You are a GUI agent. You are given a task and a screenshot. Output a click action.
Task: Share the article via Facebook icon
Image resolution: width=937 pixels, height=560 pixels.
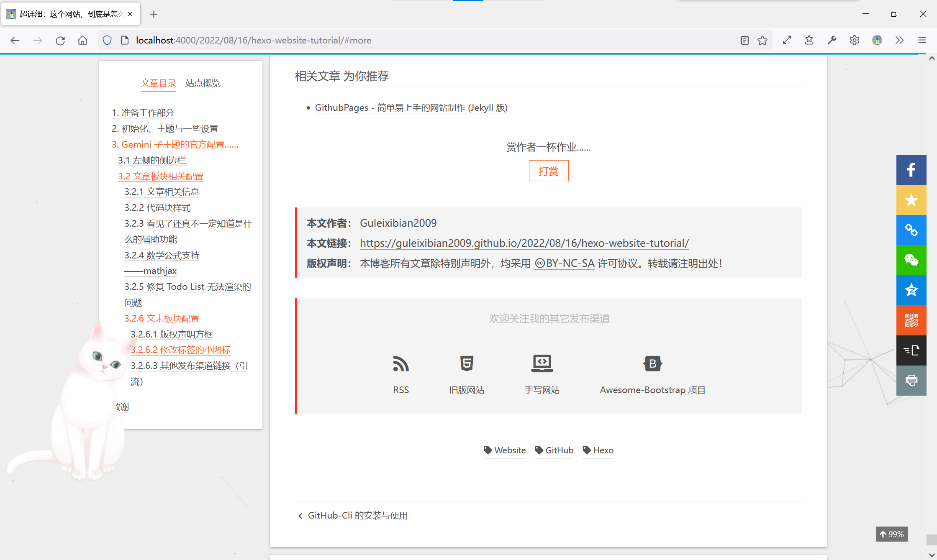point(911,170)
